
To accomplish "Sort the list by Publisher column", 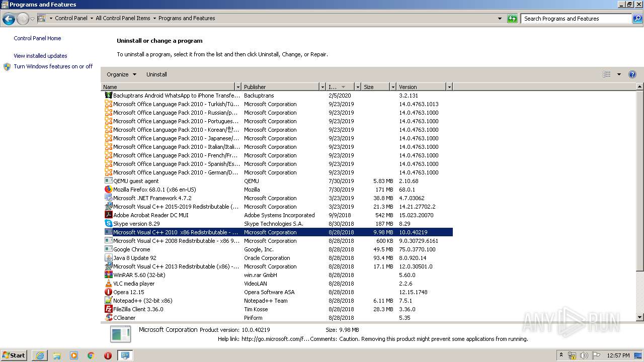I will (x=280, y=87).
